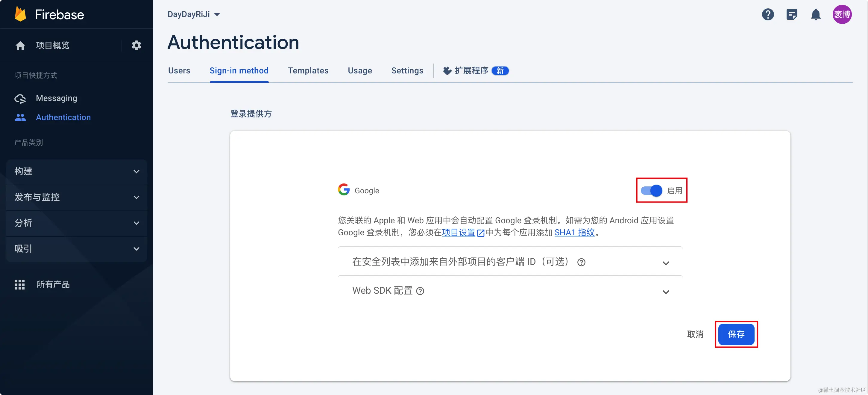Viewport: 868px width, 395px height.
Task: Switch to the Users tab
Action: (179, 70)
